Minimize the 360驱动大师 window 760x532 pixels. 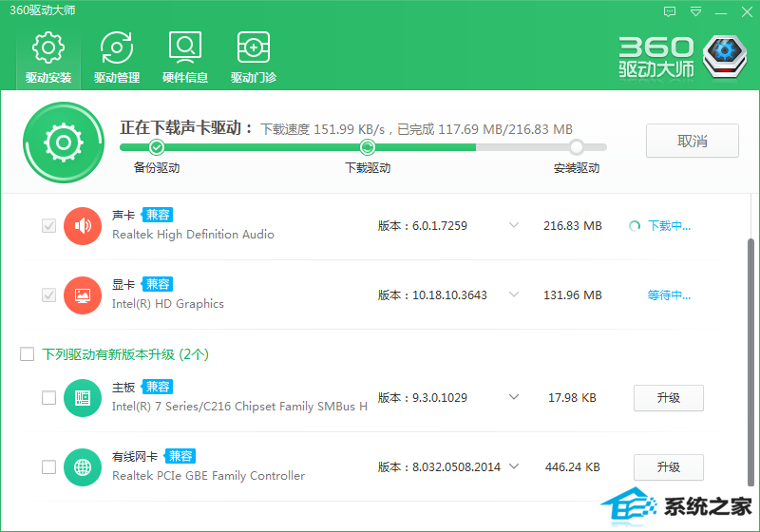click(721, 12)
